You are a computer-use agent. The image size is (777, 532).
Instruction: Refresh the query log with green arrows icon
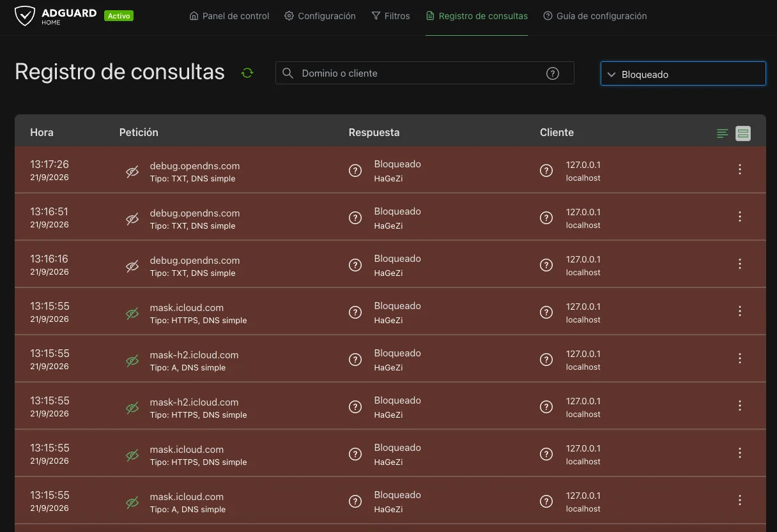(x=247, y=73)
